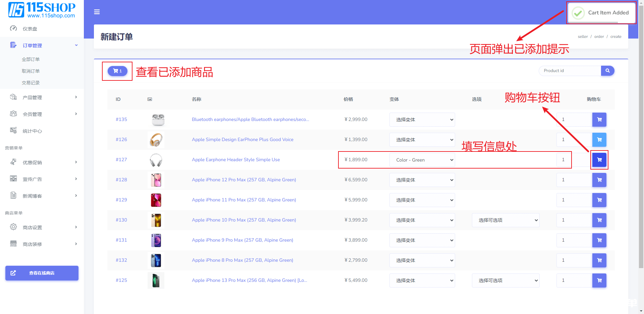Add product #126 to cart
This screenshot has height=314, width=644.
(599, 140)
